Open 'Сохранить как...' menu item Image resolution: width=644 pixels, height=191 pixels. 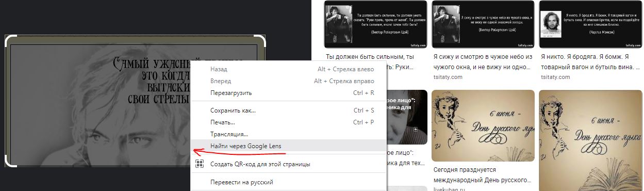pos(288,110)
